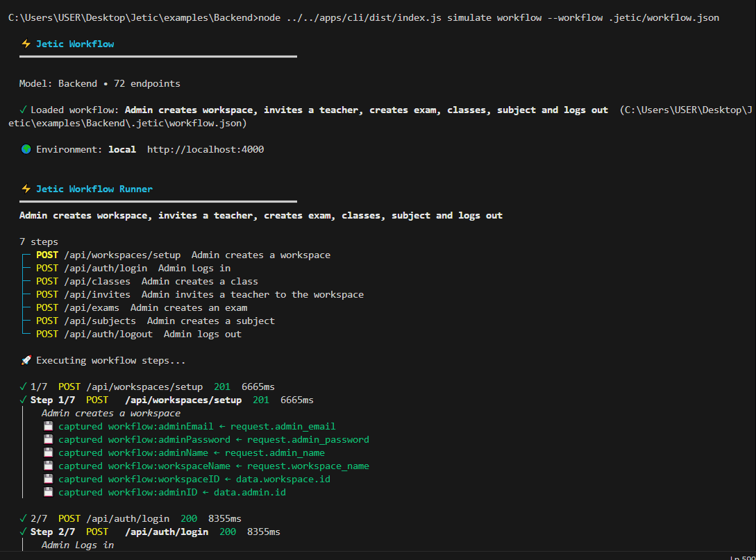Click the rocket icon before Executing workflow steps
The width and height of the screenshot is (756, 560).
coord(26,360)
